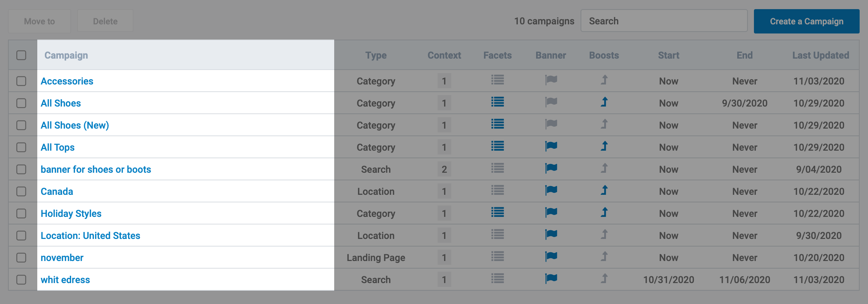
Task: Toggle the select-all checkbox in table header
Action: [21, 55]
